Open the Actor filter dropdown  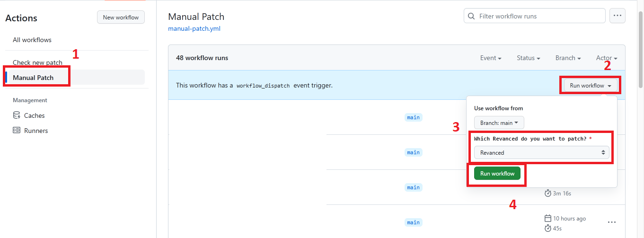click(606, 58)
